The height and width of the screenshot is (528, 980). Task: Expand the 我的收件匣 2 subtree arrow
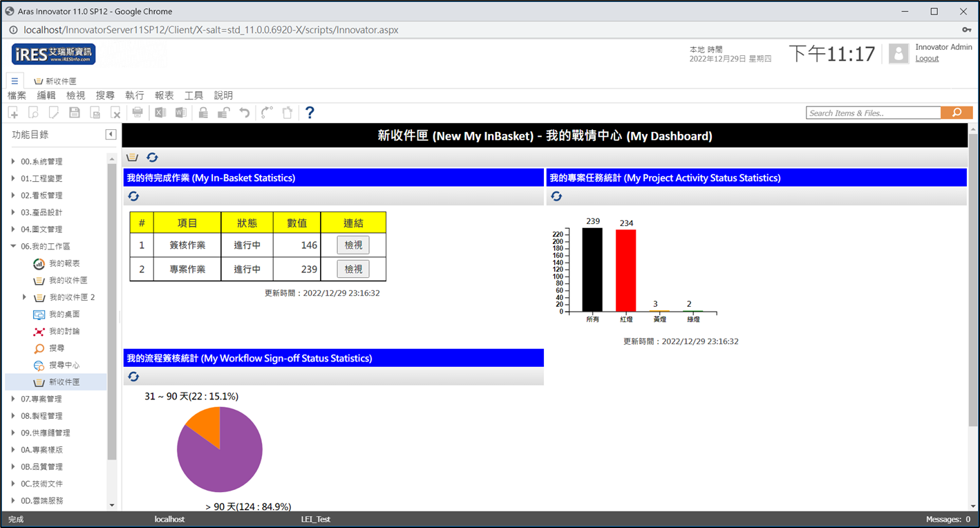point(25,297)
